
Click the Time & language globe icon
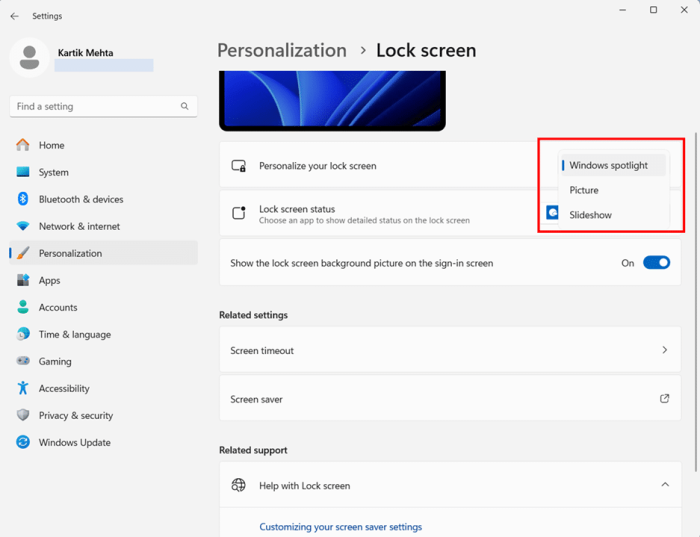(23, 334)
